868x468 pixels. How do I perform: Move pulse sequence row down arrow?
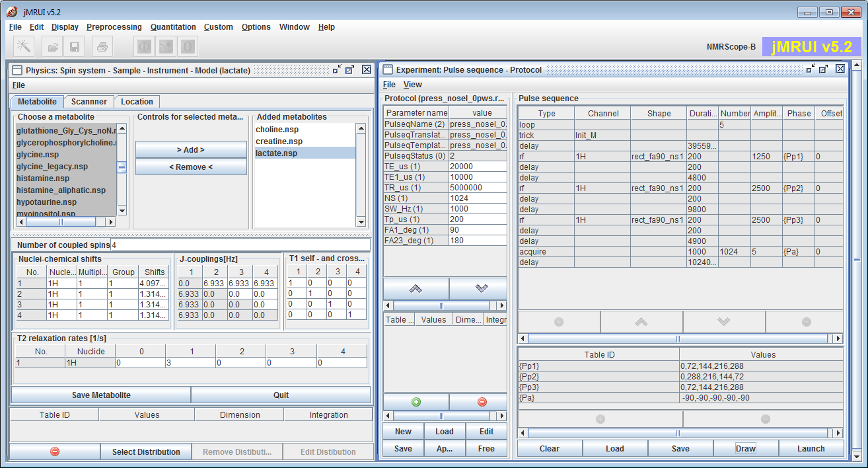[x=723, y=322]
